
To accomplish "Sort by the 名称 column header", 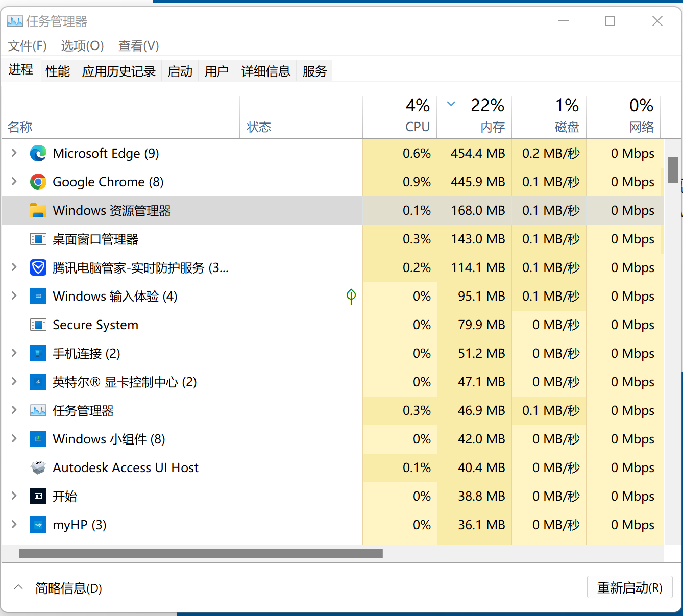I will (x=120, y=117).
